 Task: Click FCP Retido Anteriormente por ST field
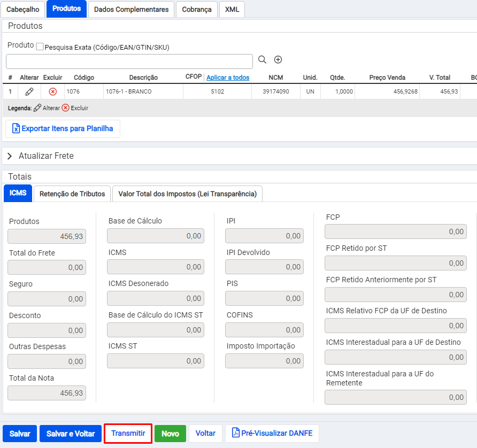point(396,295)
